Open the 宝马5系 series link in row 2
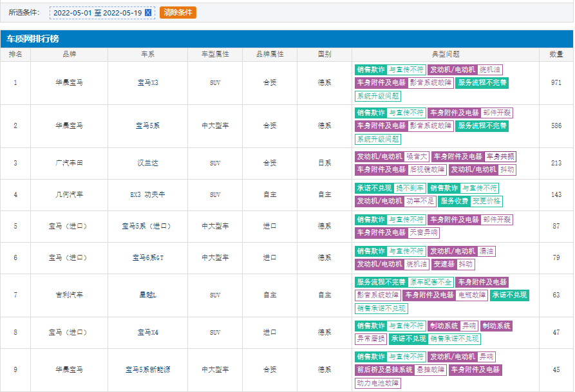Viewport: 575px width, 392px height. 148,126
